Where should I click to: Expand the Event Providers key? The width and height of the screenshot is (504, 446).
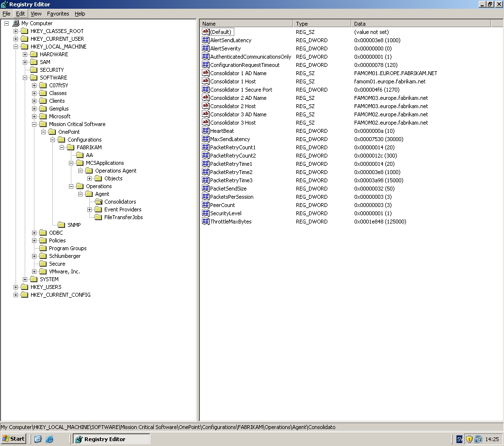point(90,209)
